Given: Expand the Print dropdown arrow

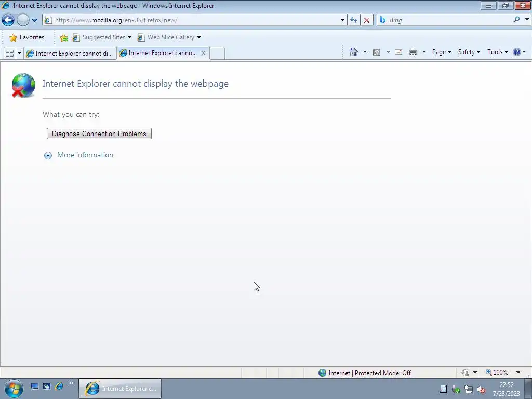Looking at the screenshot, I should coord(424,52).
